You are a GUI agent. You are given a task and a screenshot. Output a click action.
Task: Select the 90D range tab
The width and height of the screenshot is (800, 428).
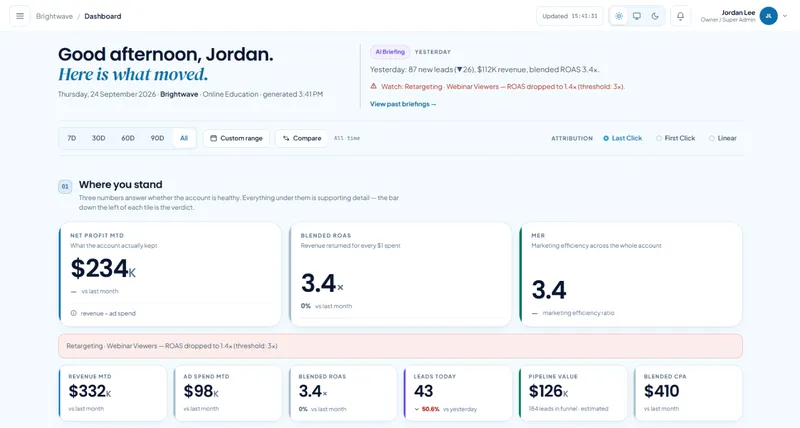coord(157,138)
